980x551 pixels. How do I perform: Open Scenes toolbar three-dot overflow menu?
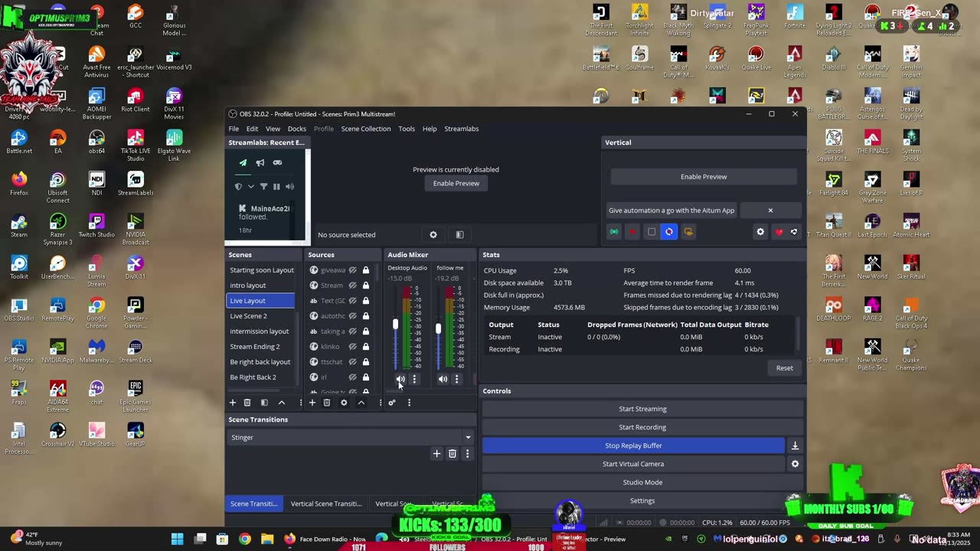click(x=300, y=403)
